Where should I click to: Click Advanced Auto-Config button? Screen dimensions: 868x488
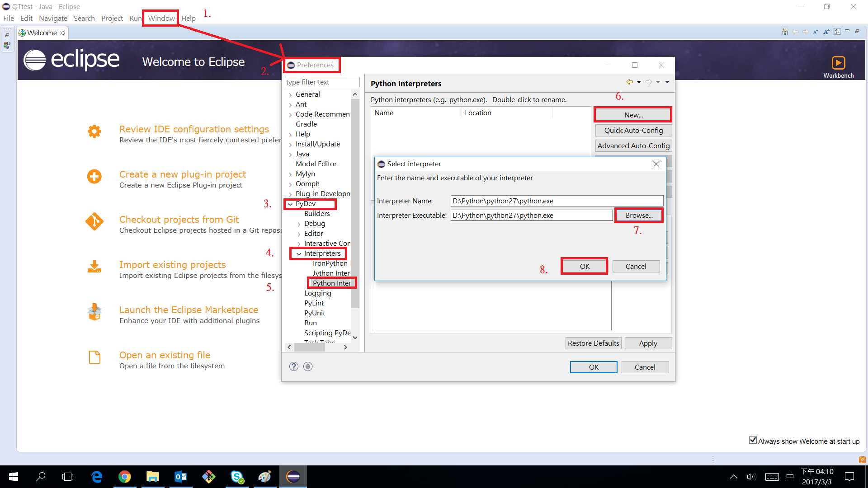633,145
